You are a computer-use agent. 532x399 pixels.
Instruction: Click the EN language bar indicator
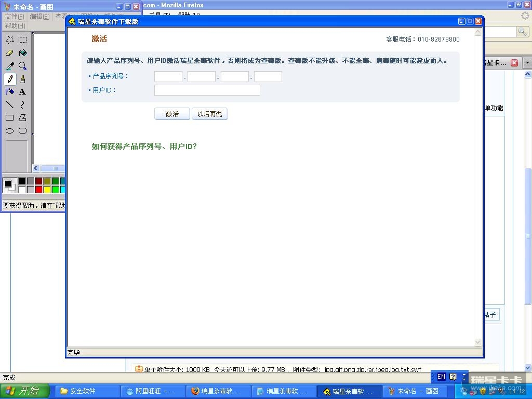pos(441,377)
